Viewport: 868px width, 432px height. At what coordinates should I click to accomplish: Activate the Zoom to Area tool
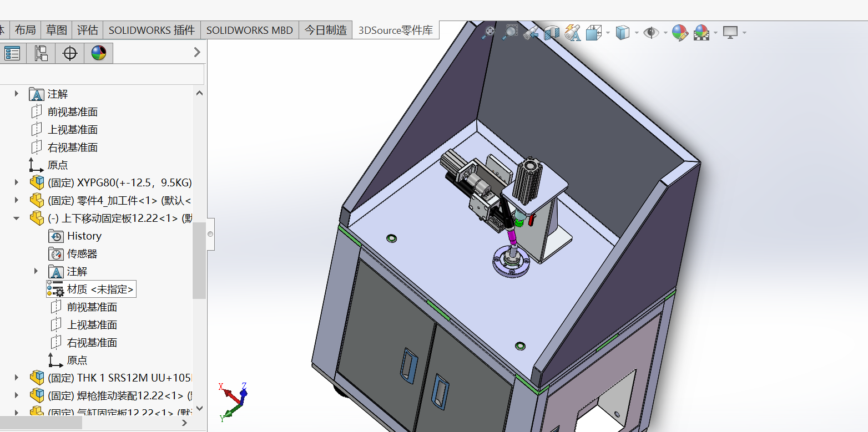[x=509, y=32]
